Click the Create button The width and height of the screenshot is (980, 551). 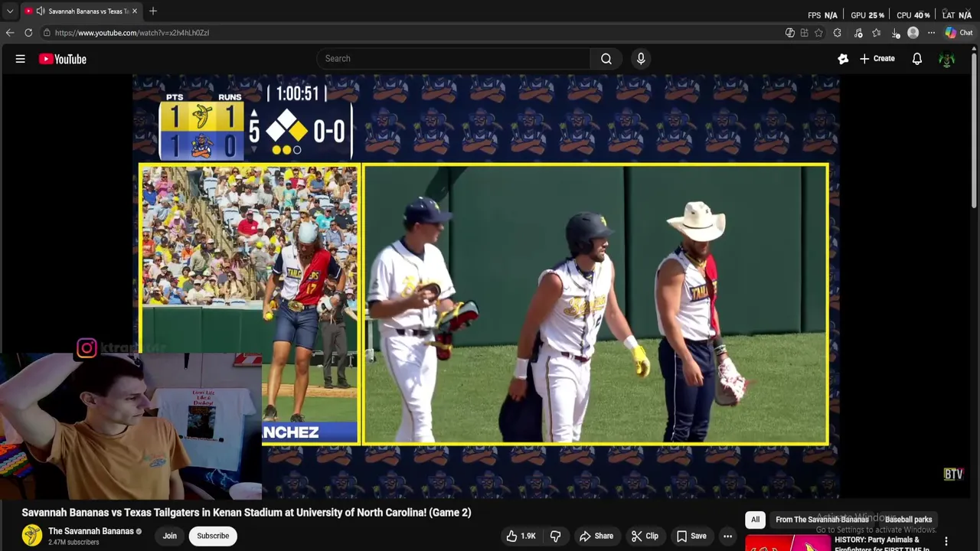click(x=877, y=59)
